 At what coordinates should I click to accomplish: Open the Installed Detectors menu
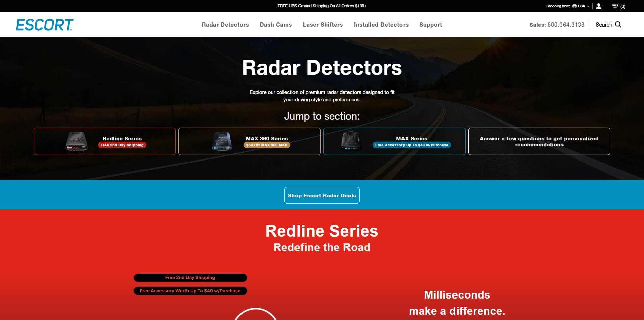pyautogui.click(x=381, y=25)
